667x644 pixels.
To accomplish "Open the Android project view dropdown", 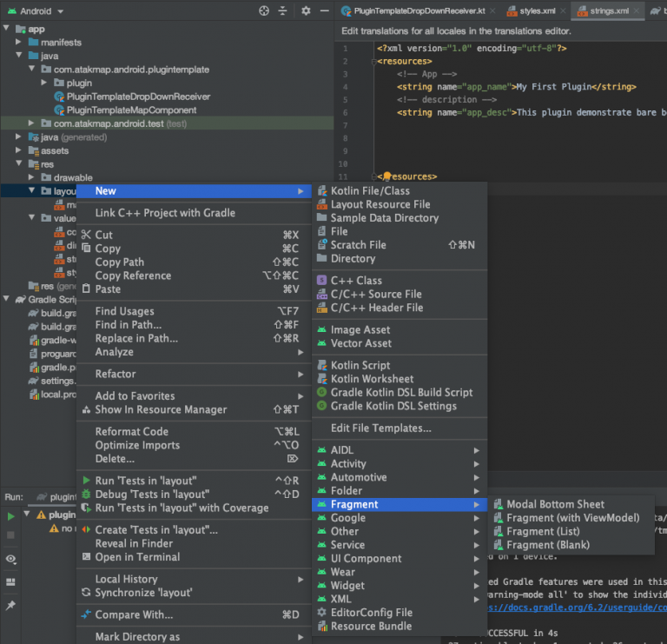I will click(x=36, y=11).
